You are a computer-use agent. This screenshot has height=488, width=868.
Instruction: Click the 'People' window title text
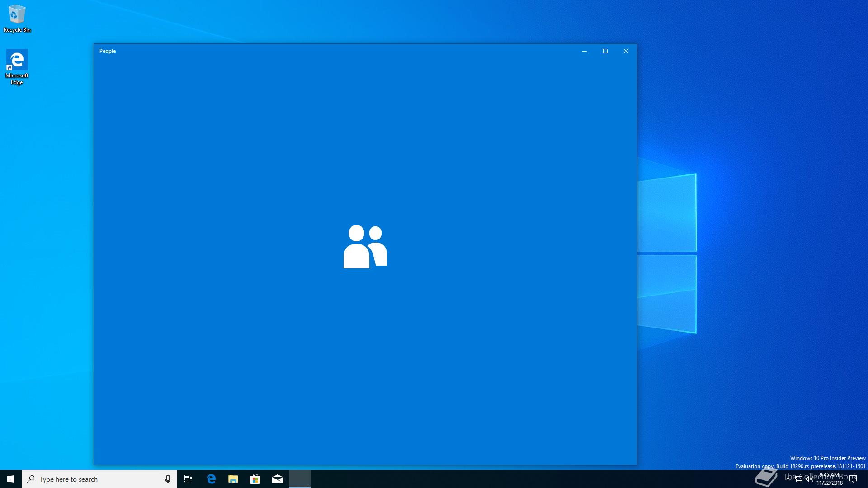pos(108,51)
